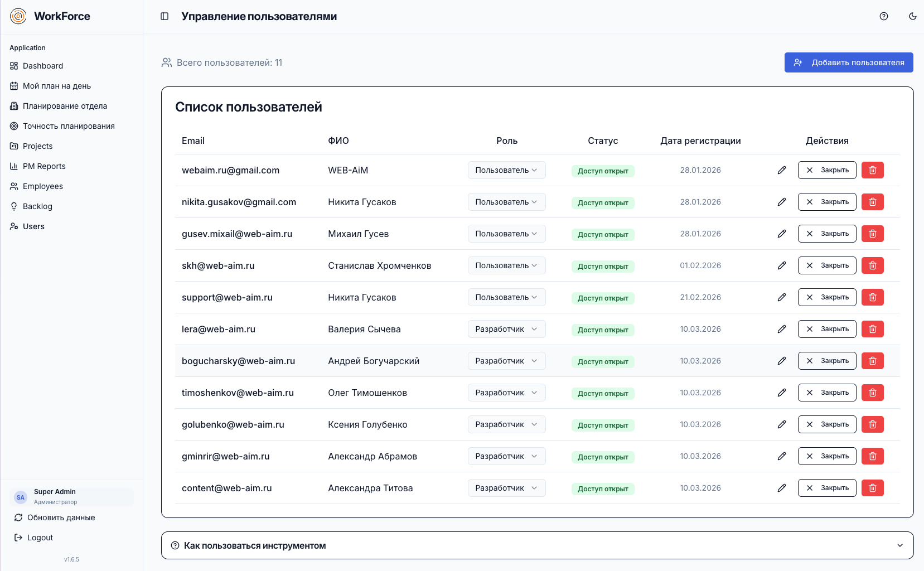Close access for skh@web-aim.ru
Viewport: 924px width, 571px height.
pyautogui.click(x=827, y=265)
